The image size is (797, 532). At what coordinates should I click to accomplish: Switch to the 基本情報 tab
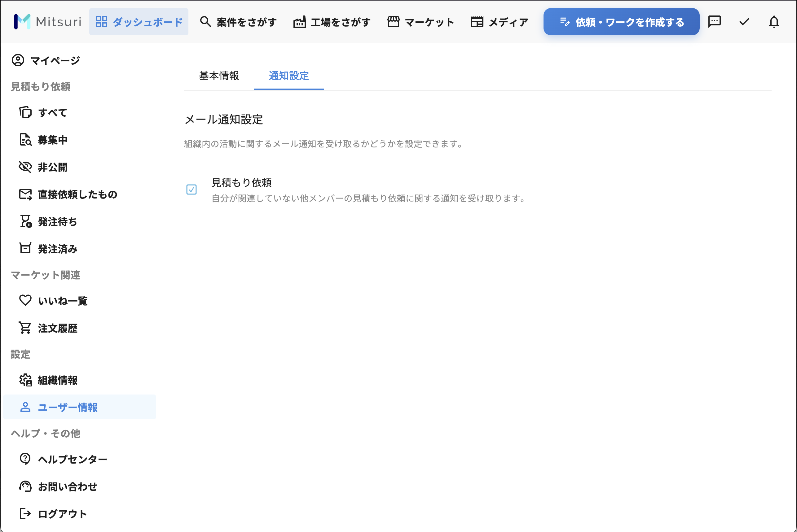(219, 76)
